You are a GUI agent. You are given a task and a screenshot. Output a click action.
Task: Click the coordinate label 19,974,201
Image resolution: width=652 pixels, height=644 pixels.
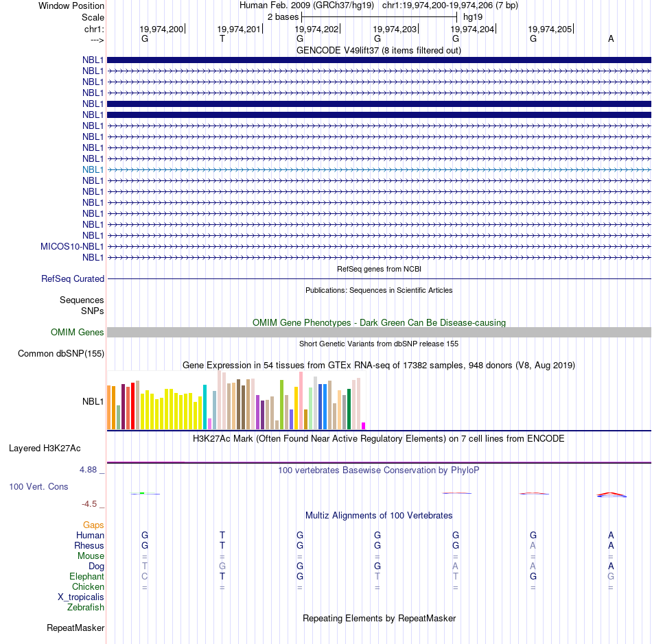[239, 29]
